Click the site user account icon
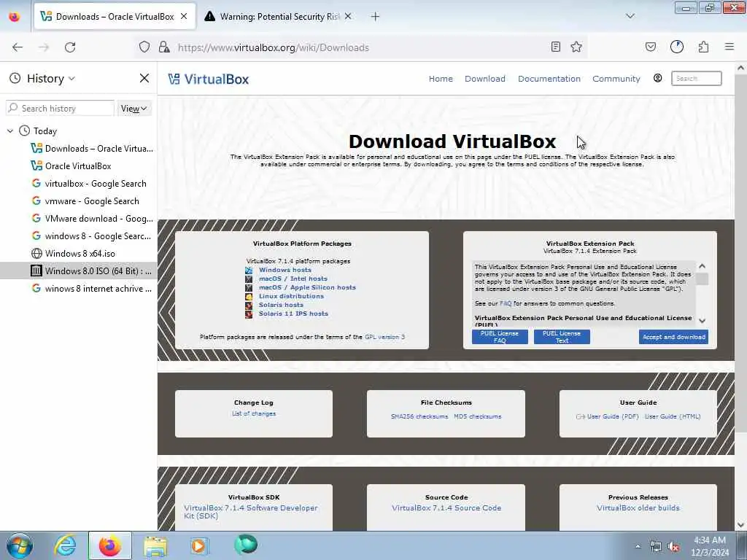The width and height of the screenshot is (747, 560). [657, 78]
